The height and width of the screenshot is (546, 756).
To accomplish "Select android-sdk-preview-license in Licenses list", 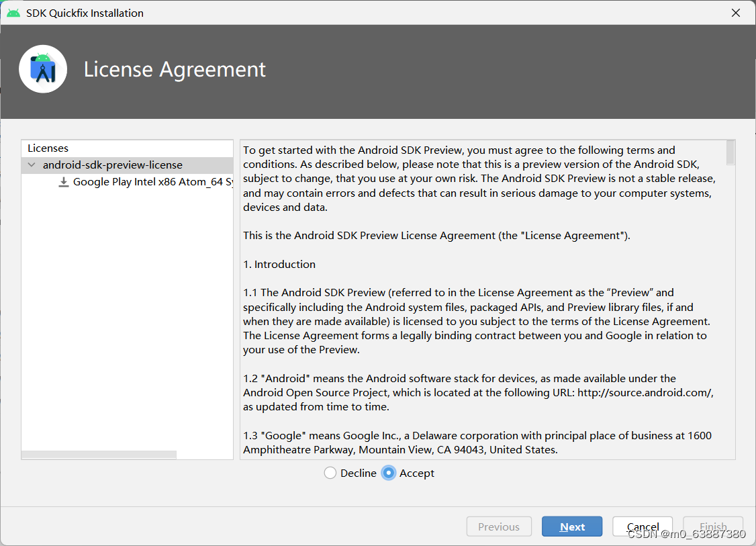I will pyautogui.click(x=128, y=165).
